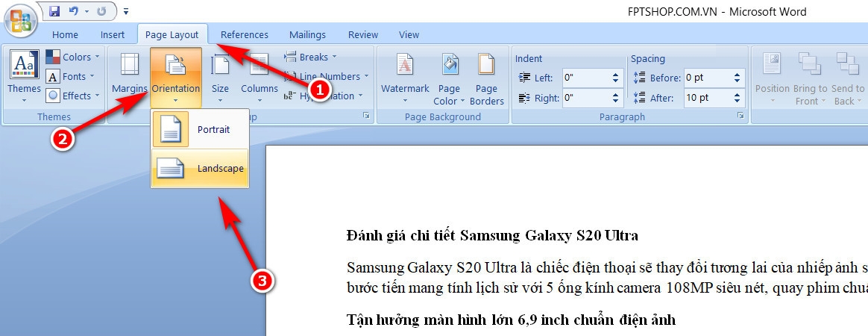The image size is (868, 336).
Task: Click the Line Numbers icon
Action: 290,76
